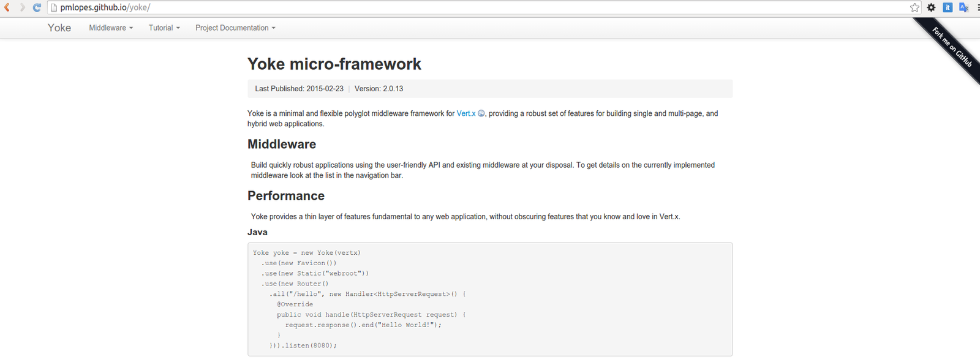Follow the Vert.x hyperlink
Image resolution: width=980 pixels, height=362 pixels.
tap(466, 113)
